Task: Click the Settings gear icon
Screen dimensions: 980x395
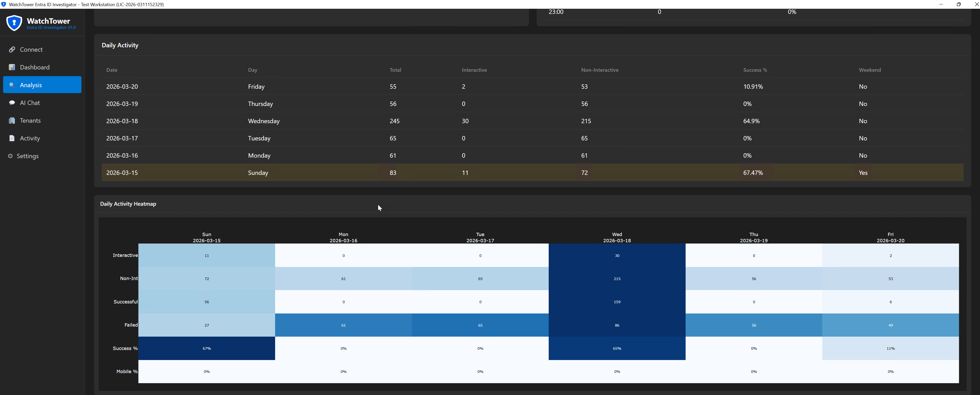Action: [x=10, y=156]
